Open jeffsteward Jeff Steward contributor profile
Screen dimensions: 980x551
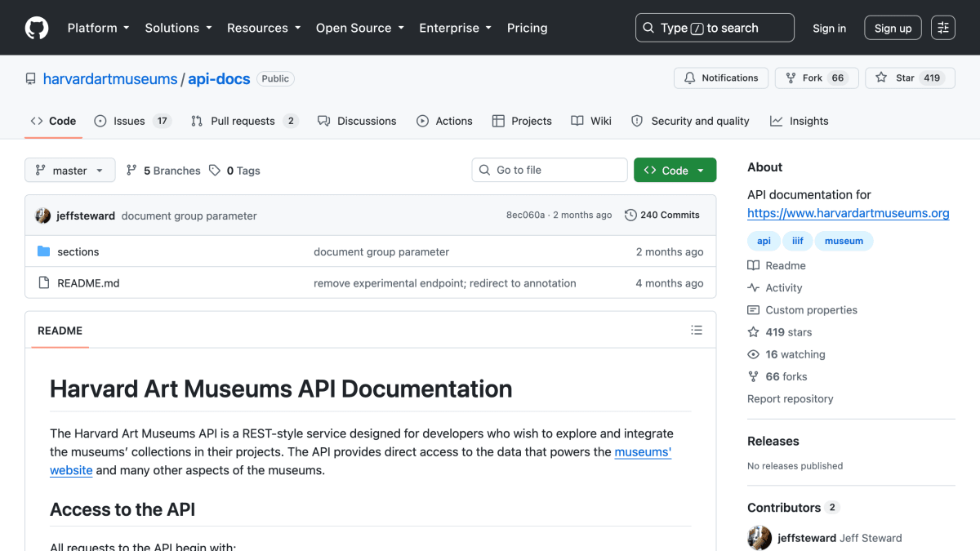click(x=840, y=538)
